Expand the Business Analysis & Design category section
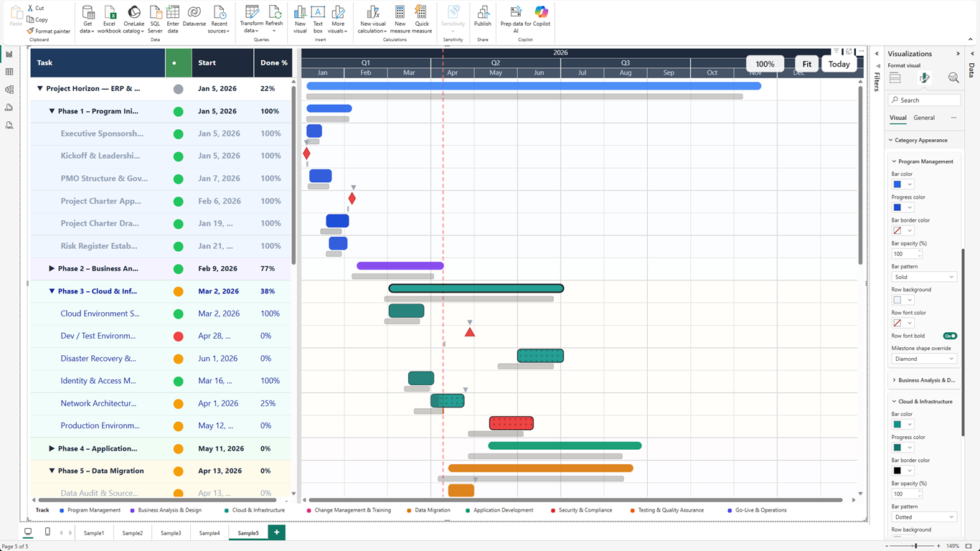 895,380
